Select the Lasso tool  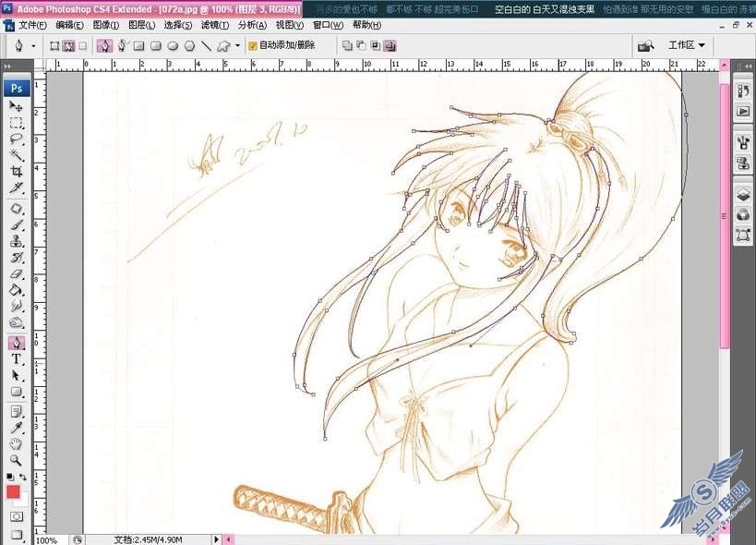click(16, 139)
